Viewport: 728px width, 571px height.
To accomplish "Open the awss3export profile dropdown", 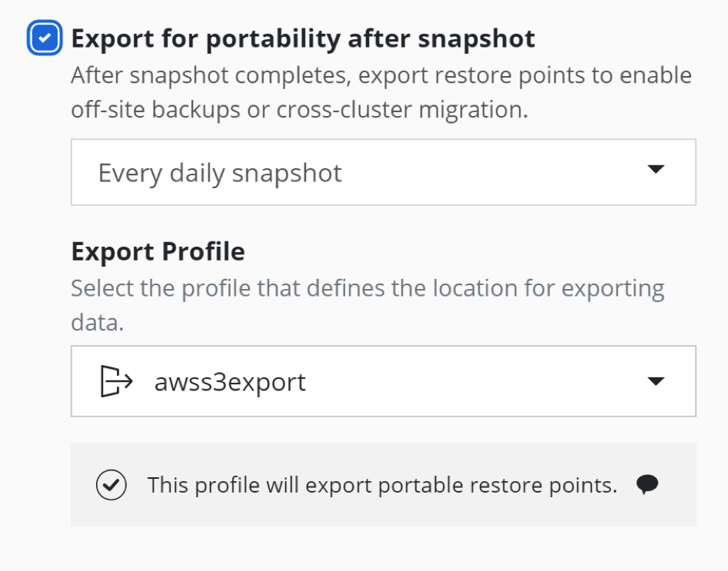I will 384,381.
